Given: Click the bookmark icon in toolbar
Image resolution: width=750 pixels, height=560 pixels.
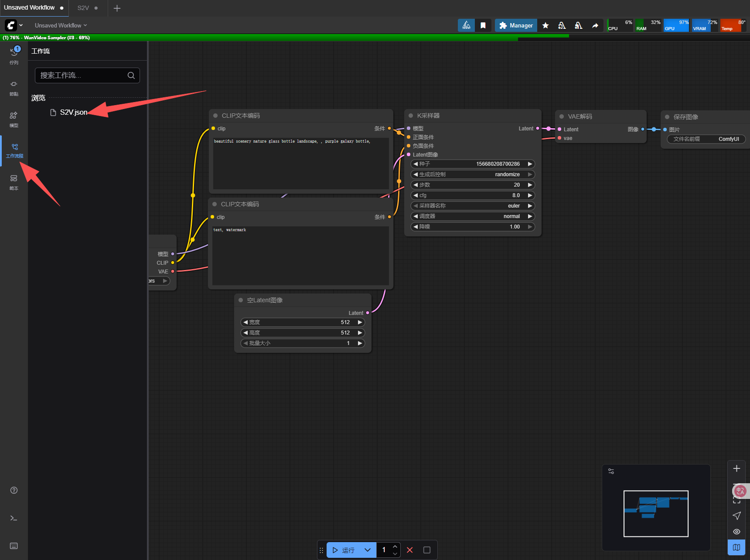Looking at the screenshot, I should pos(483,25).
